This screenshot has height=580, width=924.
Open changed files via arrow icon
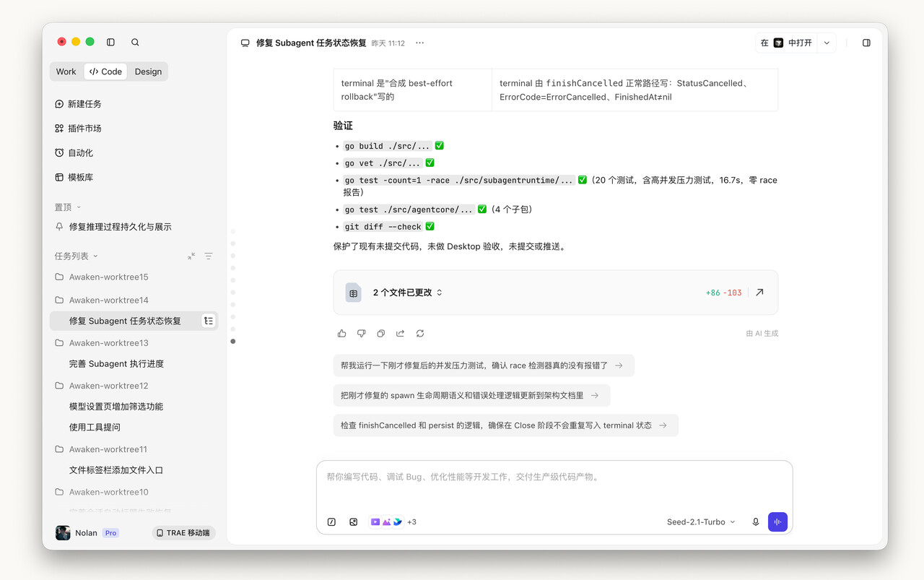[759, 293]
